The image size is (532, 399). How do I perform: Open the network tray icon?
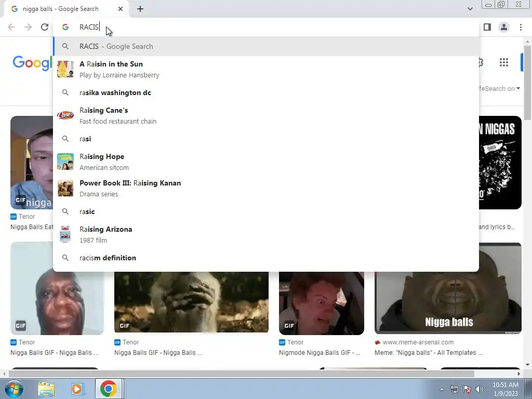point(454,389)
